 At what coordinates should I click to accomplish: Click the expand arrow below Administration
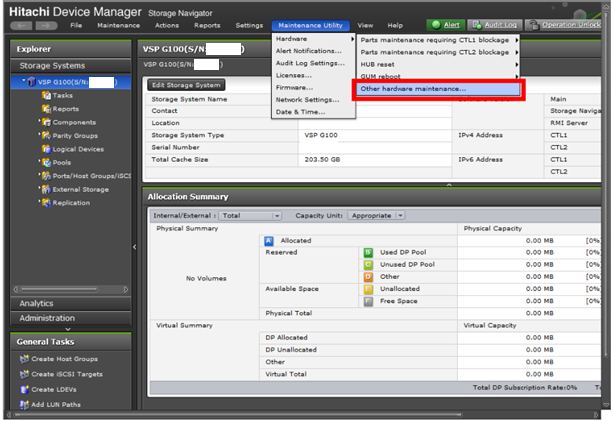[x=68, y=329]
